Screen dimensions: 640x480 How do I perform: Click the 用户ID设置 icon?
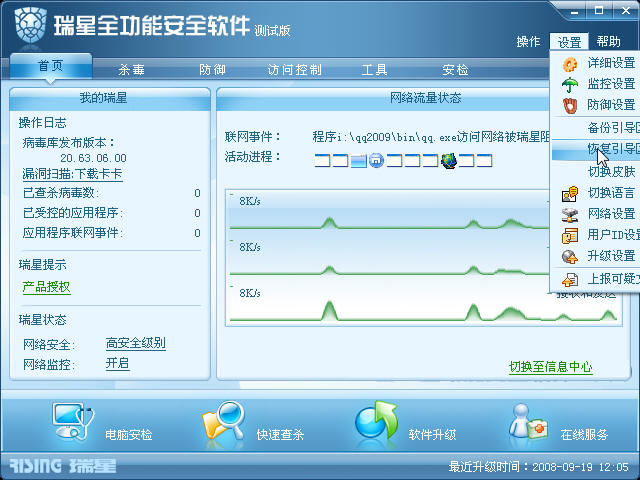click(x=570, y=236)
